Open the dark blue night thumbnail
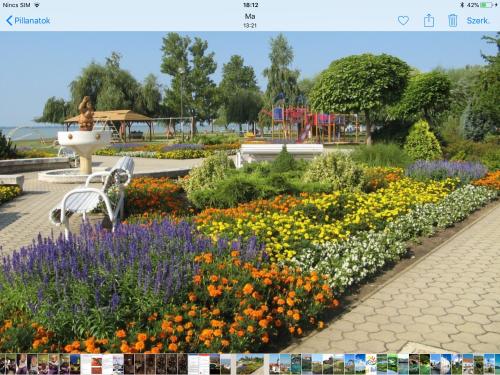Viewport: 500px width, 375px height. point(75,364)
